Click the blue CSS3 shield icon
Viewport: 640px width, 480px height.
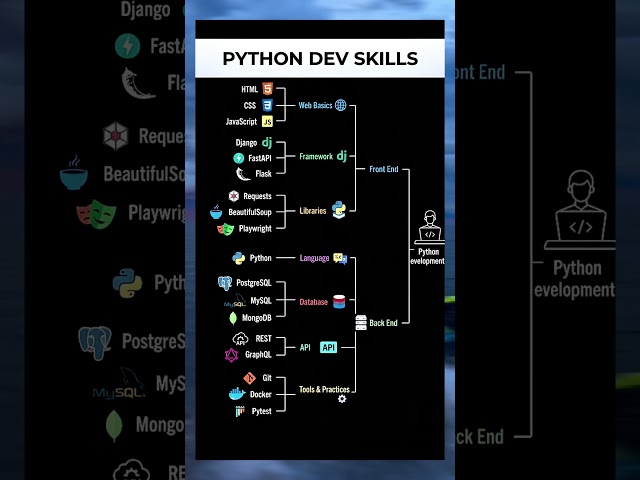267,105
